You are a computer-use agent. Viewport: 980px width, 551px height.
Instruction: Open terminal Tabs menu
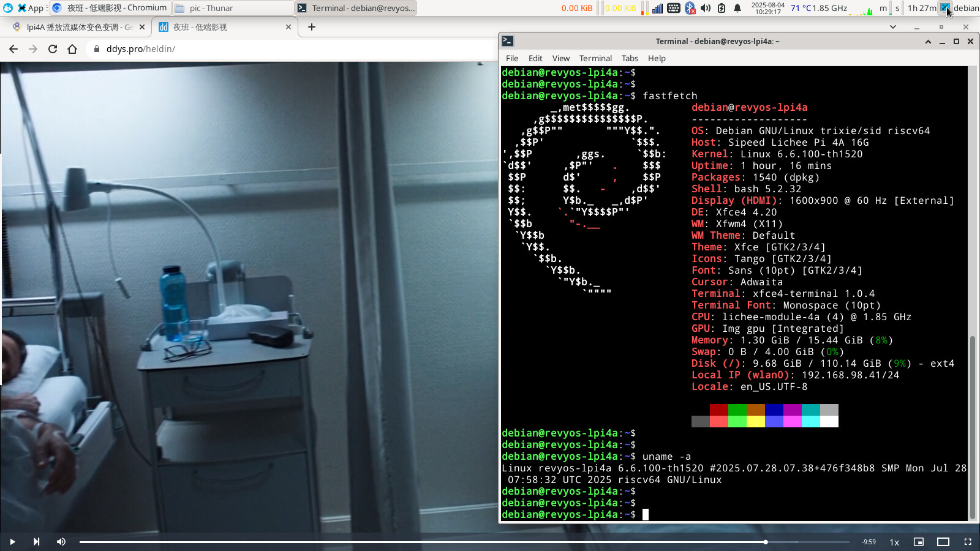(x=630, y=58)
